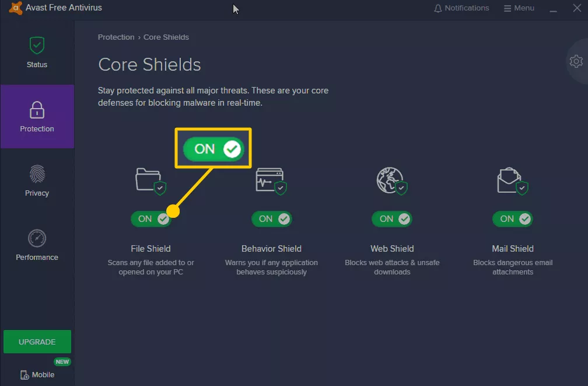The height and width of the screenshot is (386, 588).
Task: Open Status via the shield icon
Action: click(x=37, y=46)
